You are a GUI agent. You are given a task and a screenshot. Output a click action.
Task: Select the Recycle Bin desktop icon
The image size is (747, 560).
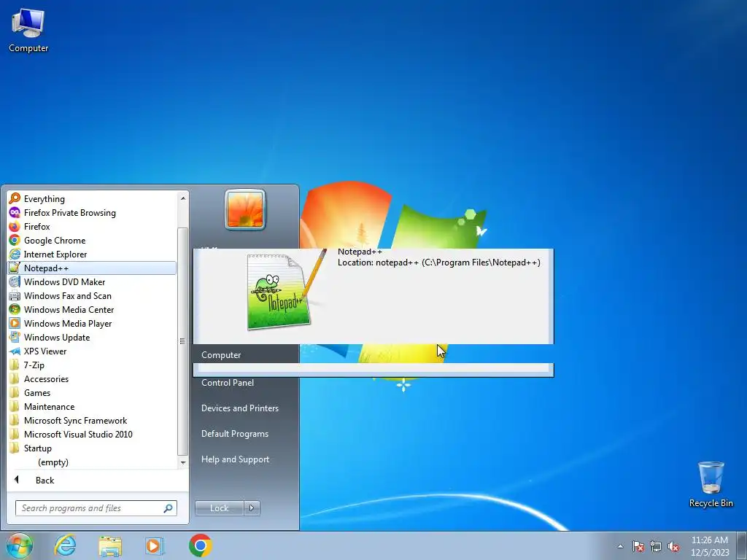tap(711, 484)
